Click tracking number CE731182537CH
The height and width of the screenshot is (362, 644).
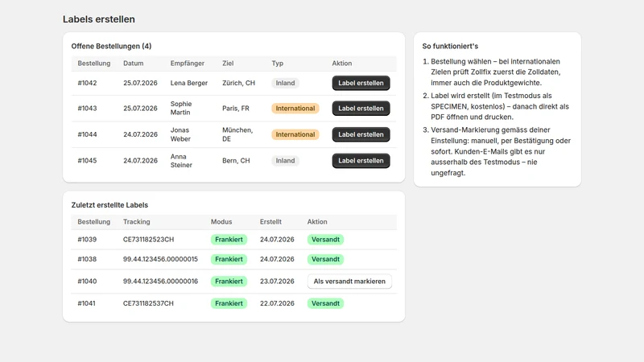[148, 304]
